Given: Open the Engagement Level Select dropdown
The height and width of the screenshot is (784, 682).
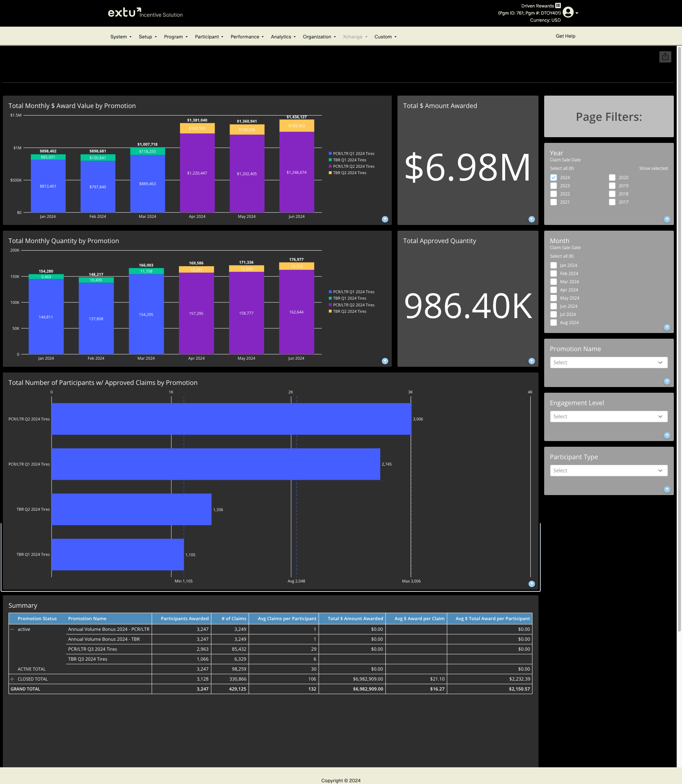Looking at the screenshot, I should [x=608, y=417].
